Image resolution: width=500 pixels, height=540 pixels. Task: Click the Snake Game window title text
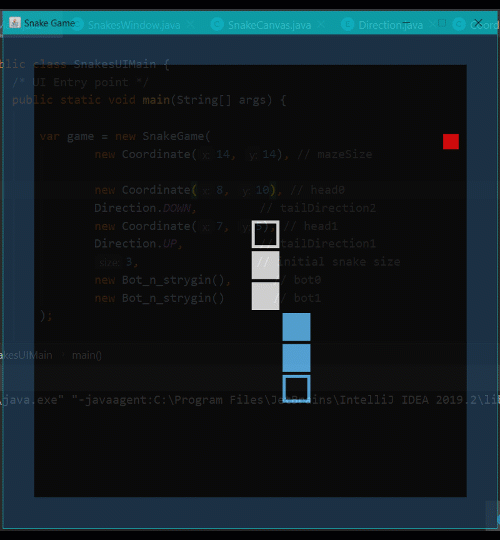click(x=49, y=23)
